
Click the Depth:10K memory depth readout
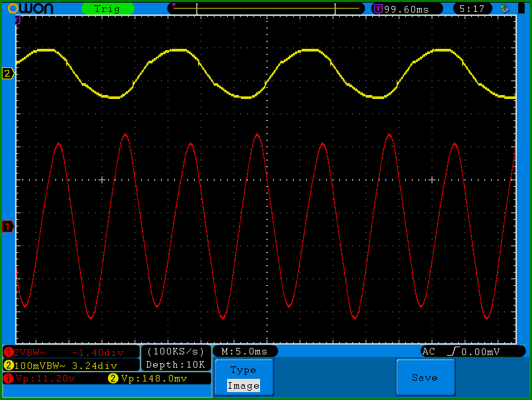[176, 365]
